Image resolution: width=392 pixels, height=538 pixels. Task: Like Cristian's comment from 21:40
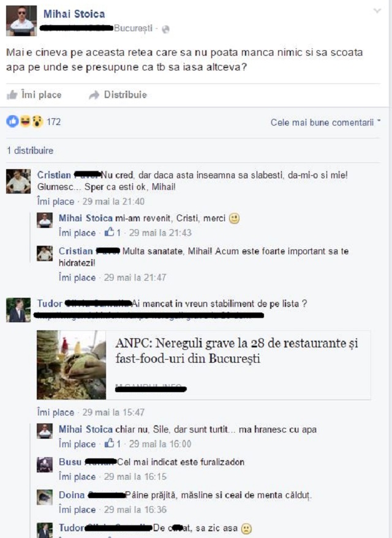coord(56,202)
